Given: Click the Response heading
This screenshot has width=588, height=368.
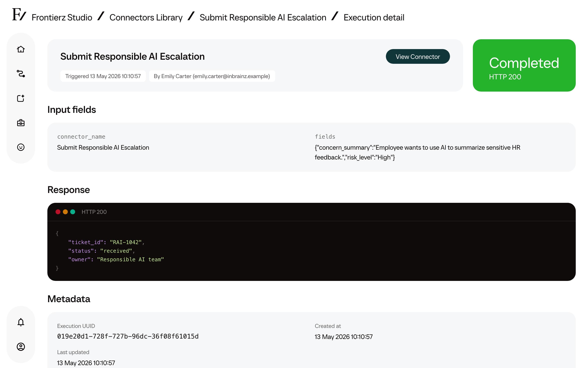Looking at the screenshot, I should (69, 190).
